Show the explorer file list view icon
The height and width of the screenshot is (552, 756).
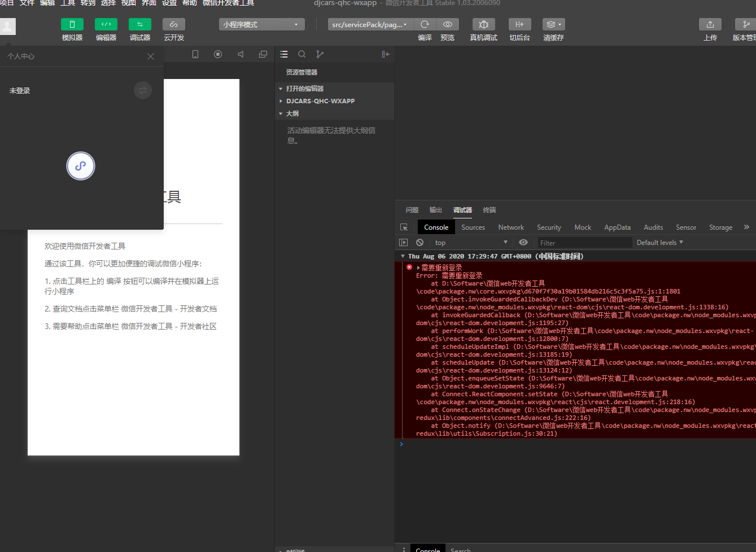(x=284, y=54)
